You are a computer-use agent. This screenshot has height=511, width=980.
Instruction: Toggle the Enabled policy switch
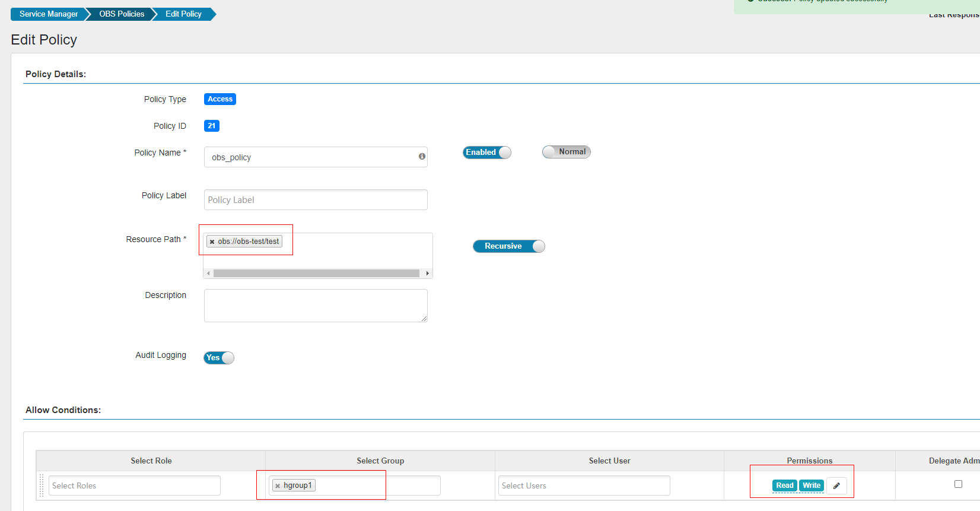click(487, 153)
